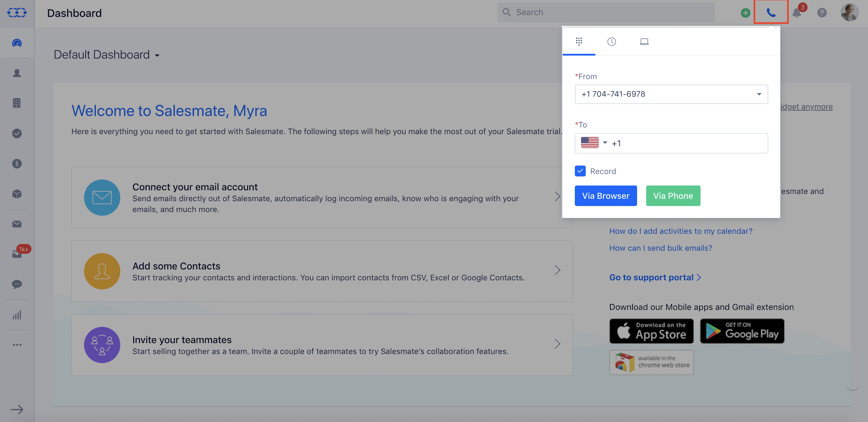Open 'How can I send bulk emails?' link
The height and width of the screenshot is (422, 868).
click(661, 248)
